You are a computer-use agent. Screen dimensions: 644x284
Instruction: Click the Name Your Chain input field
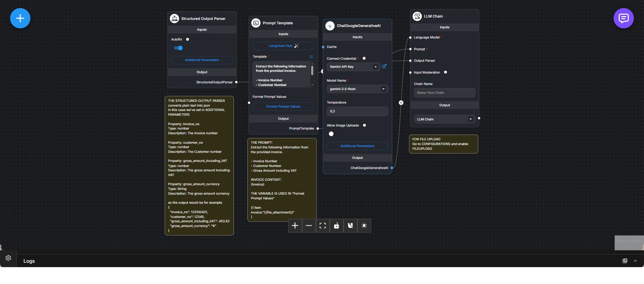pos(445,93)
